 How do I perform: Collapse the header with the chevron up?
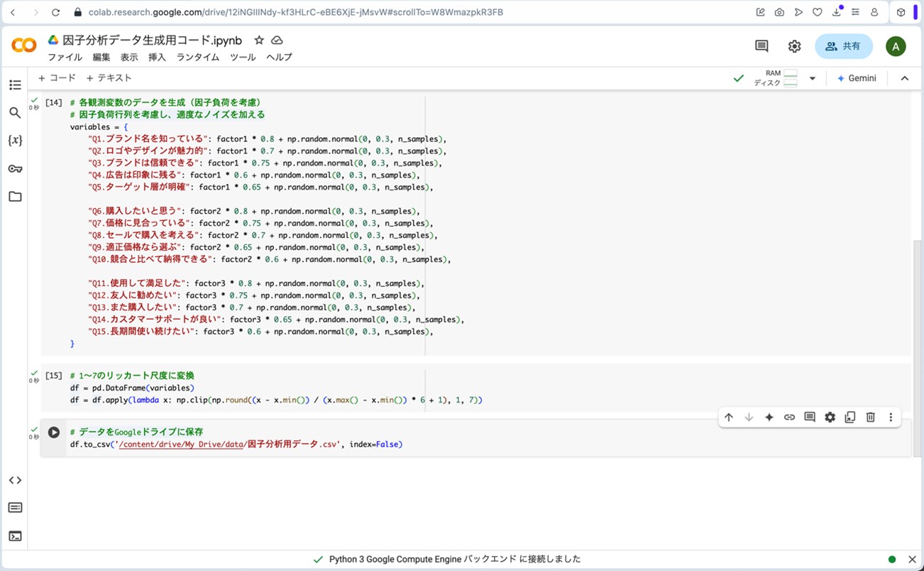coord(905,78)
